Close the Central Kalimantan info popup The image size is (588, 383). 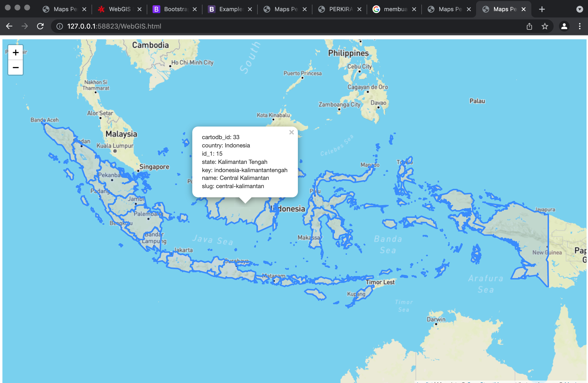coord(292,132)
